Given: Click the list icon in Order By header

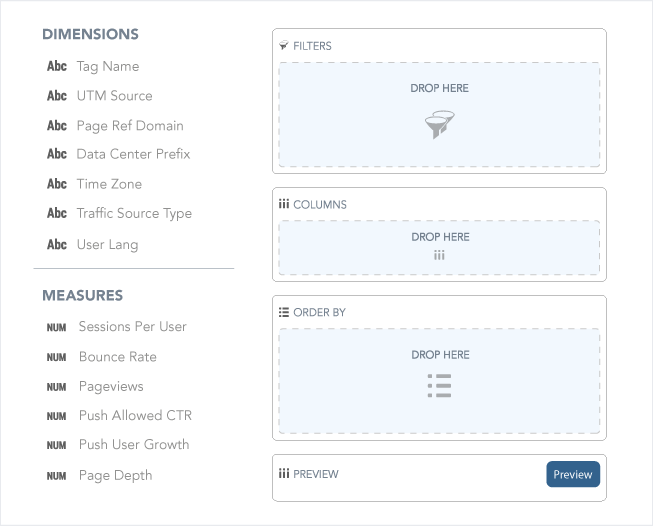Looking at the screenshot, I should pos(284,312).
